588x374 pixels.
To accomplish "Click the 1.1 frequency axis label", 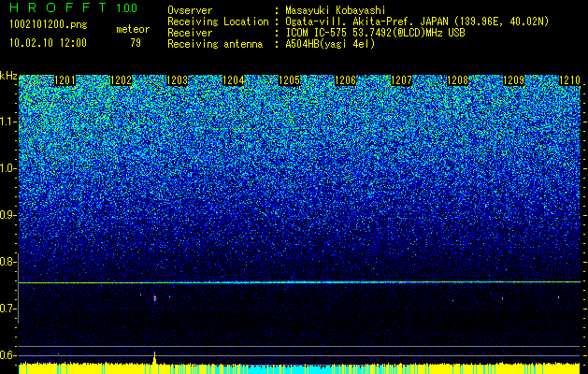I will (x=8, y=122).
